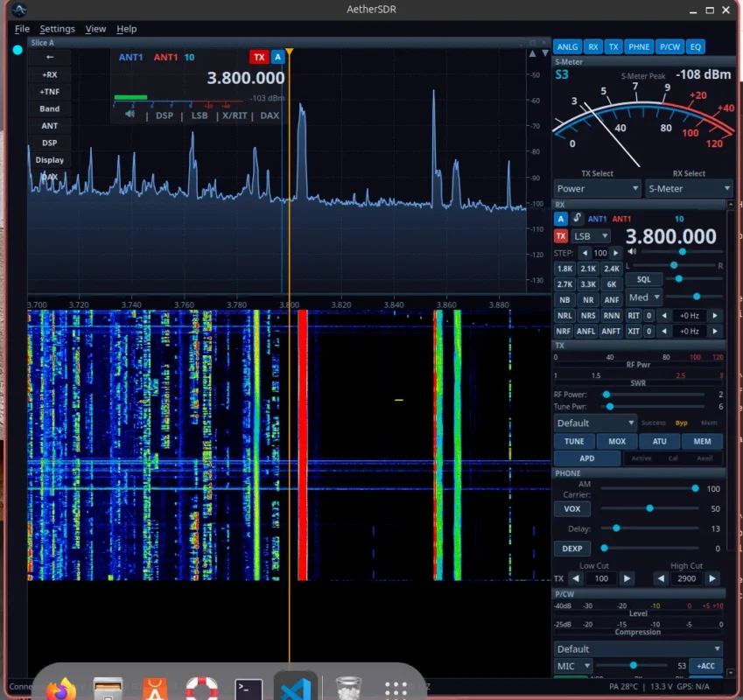Open Show Applications grid in the dock
This screenshot has height=700, width=743.
click(x=396, y=689)
